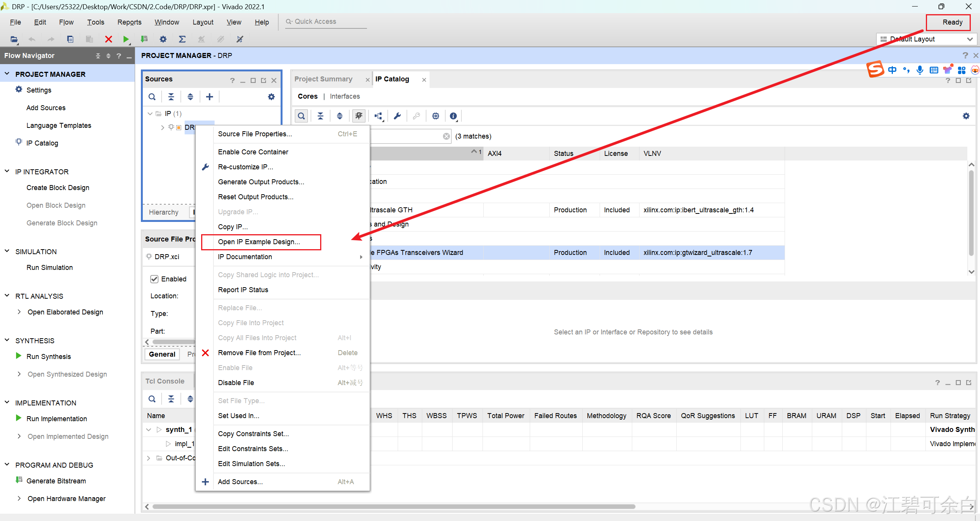Click Run Implementation in Flow Navigator
The width and height of the screenshot is (980, 521).
tap(57, 418)
